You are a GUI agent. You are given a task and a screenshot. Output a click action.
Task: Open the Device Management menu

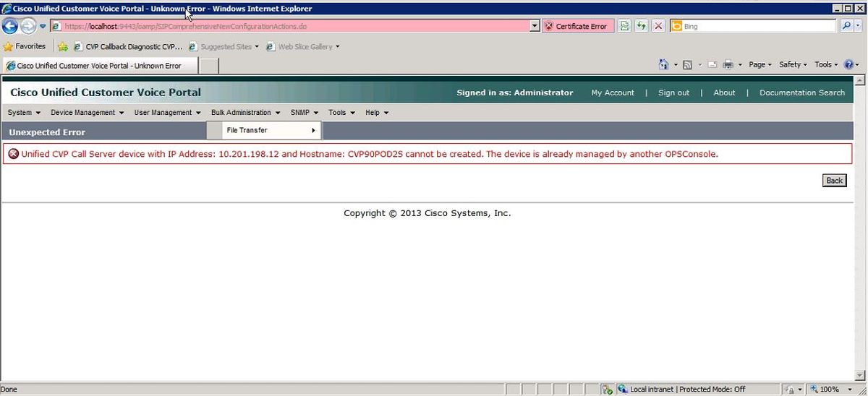pos(88,113)
